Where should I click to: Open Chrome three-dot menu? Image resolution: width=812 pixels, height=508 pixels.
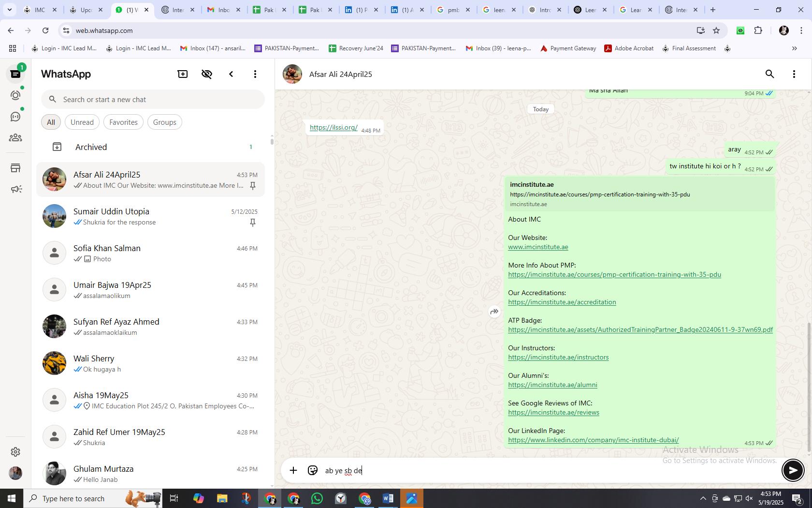[801, 30]
